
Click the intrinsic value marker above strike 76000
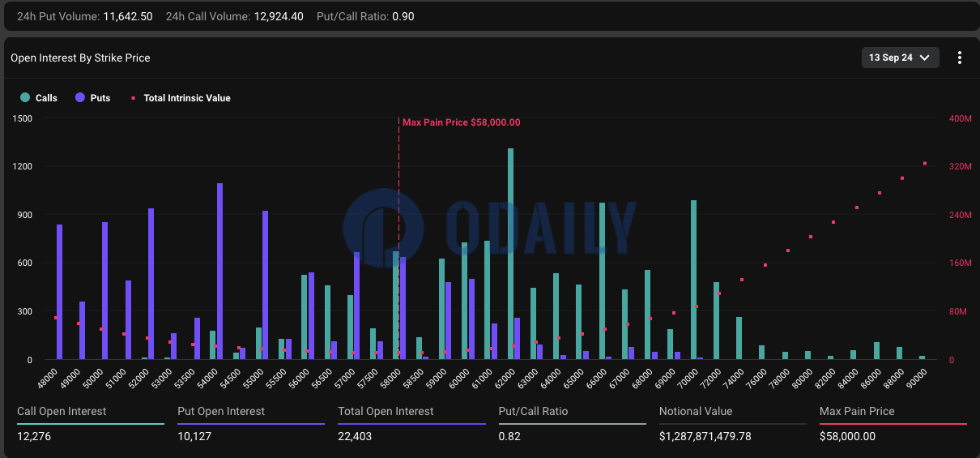(765, 265)
